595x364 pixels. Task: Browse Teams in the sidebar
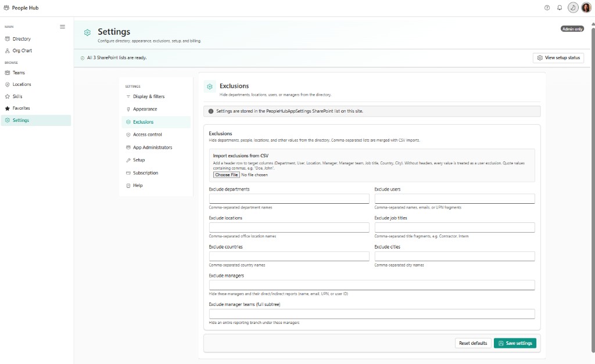click(36, 73)
